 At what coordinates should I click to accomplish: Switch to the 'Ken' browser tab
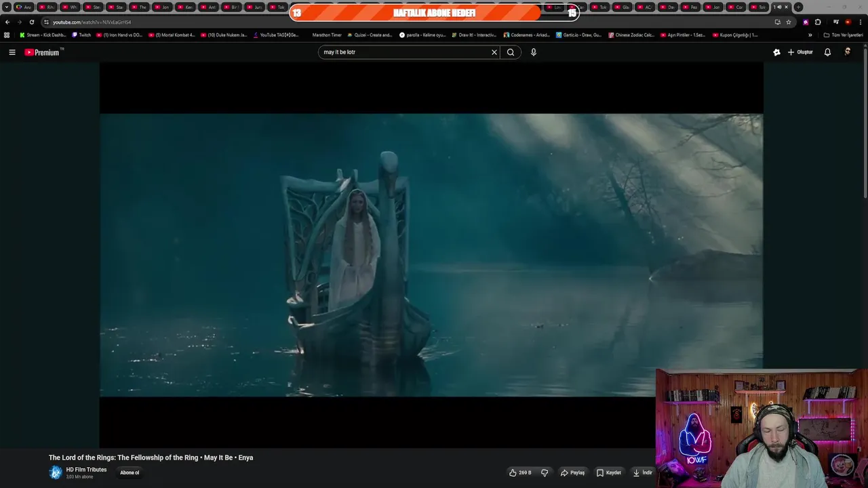186,7
